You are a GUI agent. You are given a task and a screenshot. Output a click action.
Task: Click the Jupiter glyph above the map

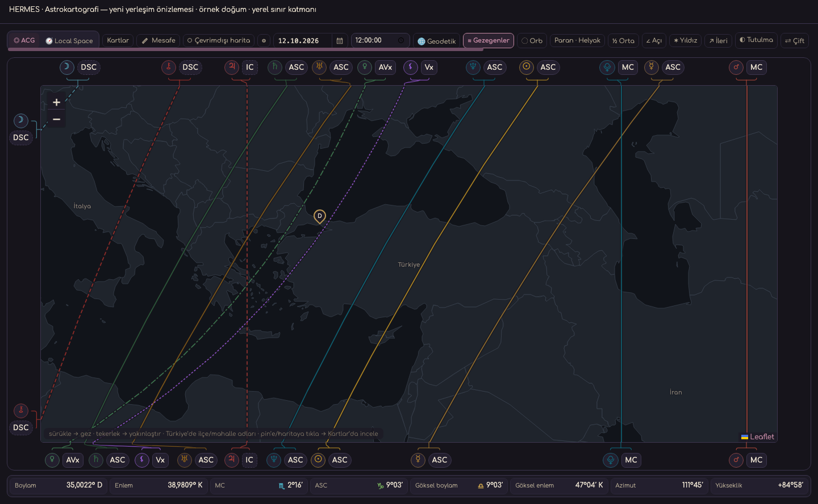pos(232,67)
